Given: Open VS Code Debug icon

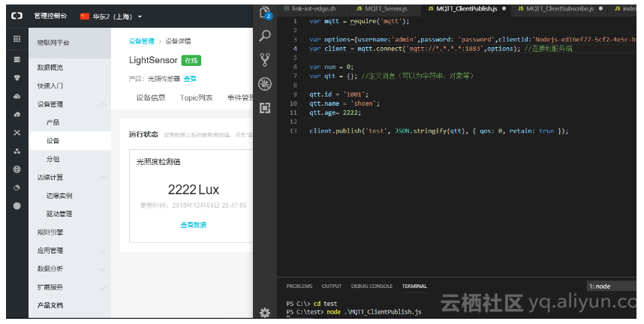Looking at the screenshot, I should pyautogui.click(x=265, y=84).
